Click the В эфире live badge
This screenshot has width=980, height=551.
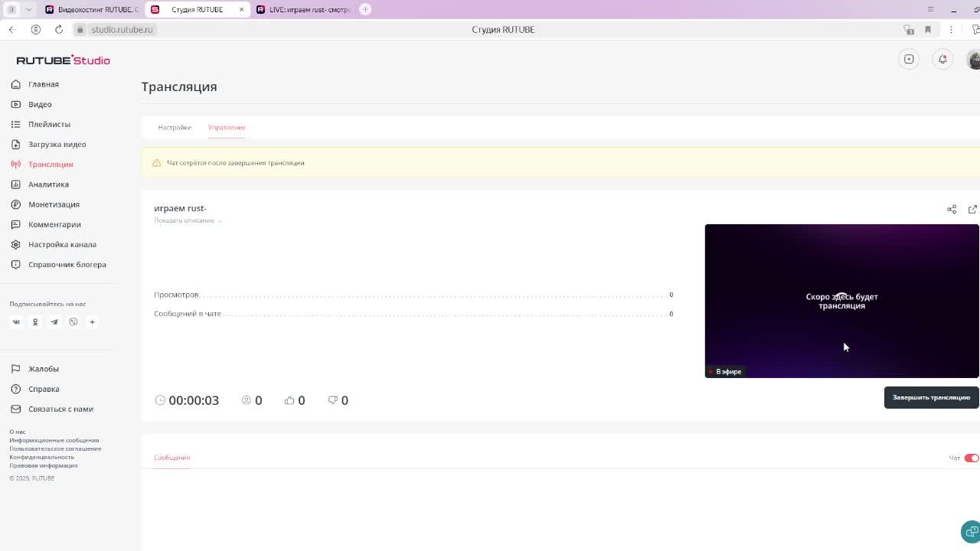click(725, 371)
